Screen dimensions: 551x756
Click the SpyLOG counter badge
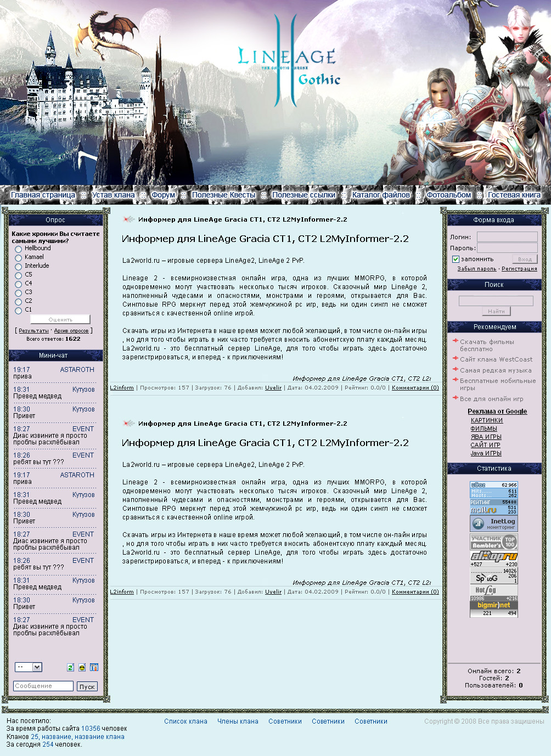point(494,576)
